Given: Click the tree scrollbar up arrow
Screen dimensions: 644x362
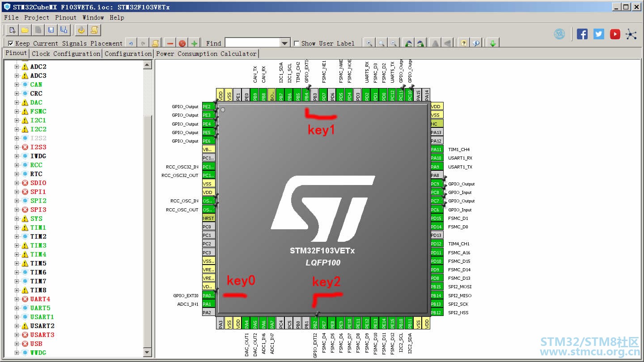Looking at the screenshot, I should (148, 65).
